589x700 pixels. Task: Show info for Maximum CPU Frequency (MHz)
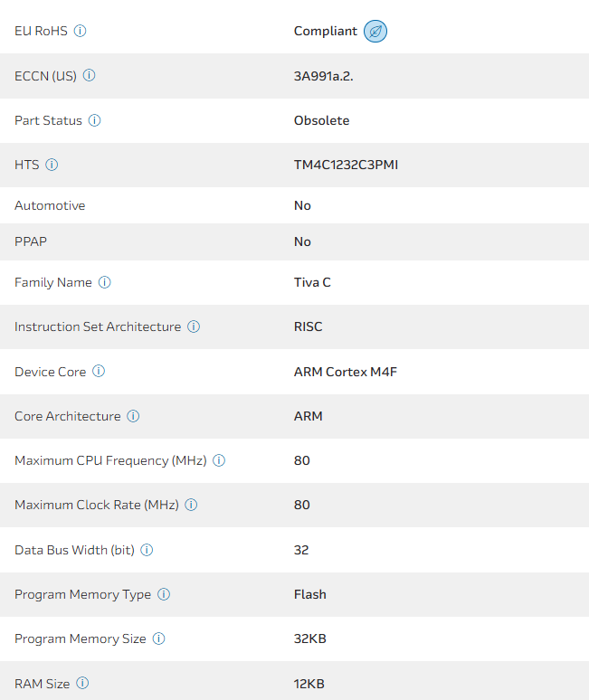[219, 460]
